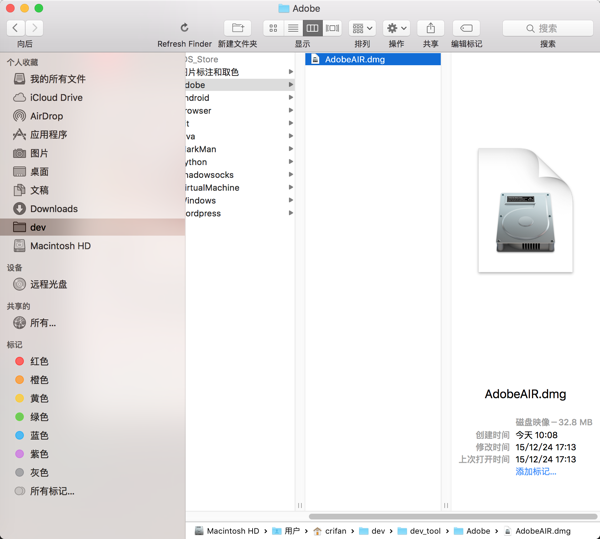Viewport: 600px width, 539px height.
Task: Select the VirtualMachine folder
Action: pyautogui.click(x=240, y=187)
